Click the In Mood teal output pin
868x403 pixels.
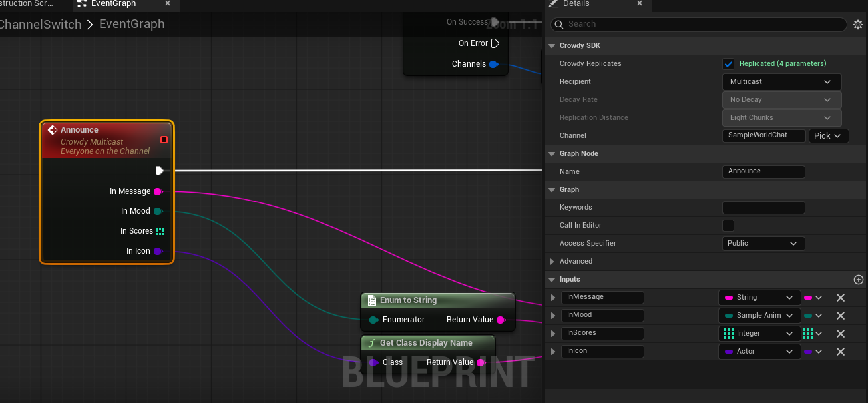coord(158,211)
